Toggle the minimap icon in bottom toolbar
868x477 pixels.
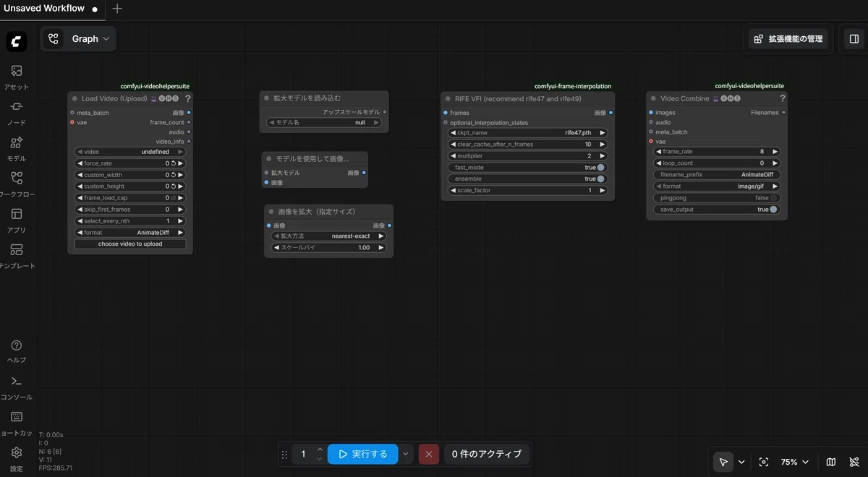[831, 462]
